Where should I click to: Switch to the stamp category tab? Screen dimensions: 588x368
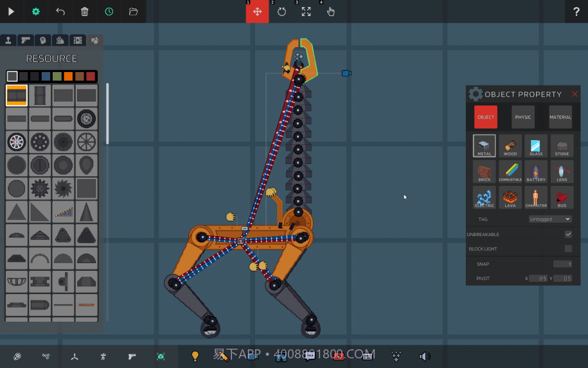[x=8, y=40]
